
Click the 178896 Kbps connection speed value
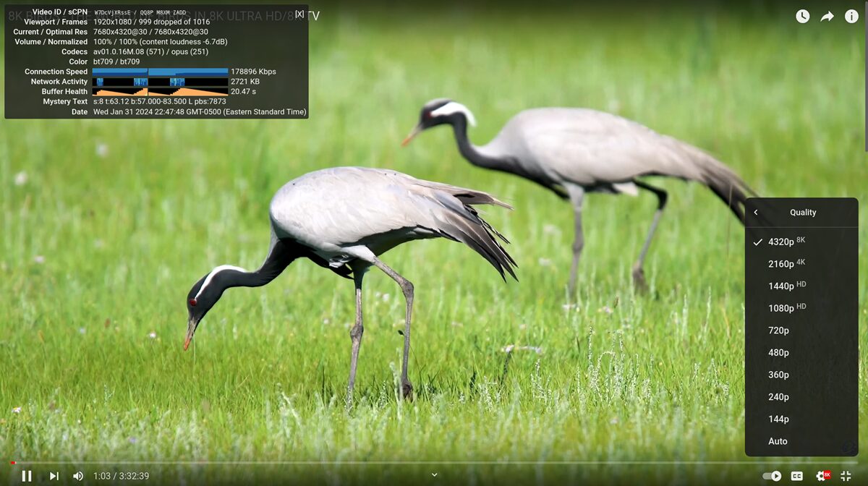coord(253,72)
